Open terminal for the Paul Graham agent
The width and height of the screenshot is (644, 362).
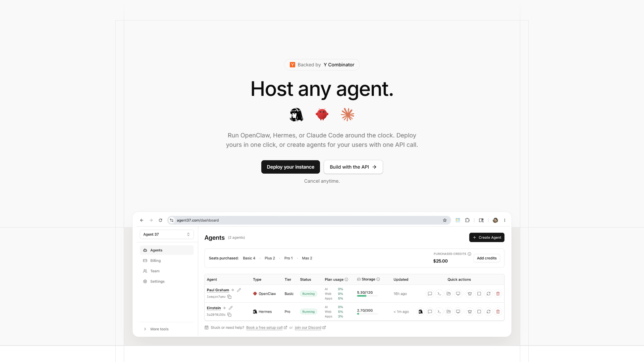(439, 294)
